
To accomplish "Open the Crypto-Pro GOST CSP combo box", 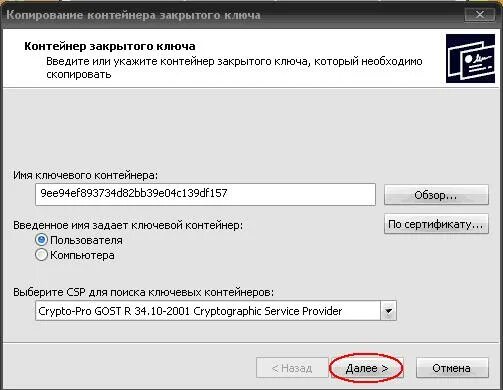I will [x=216, y=311].
